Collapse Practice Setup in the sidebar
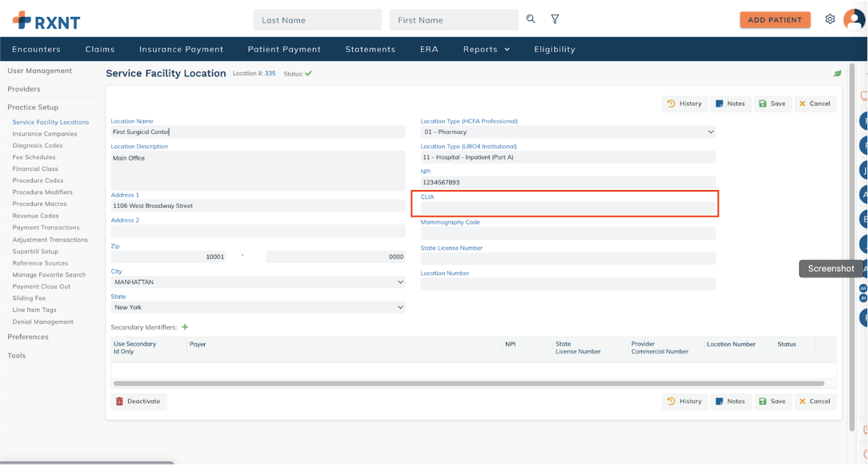The image size is (868, 465). coord(33,107)
